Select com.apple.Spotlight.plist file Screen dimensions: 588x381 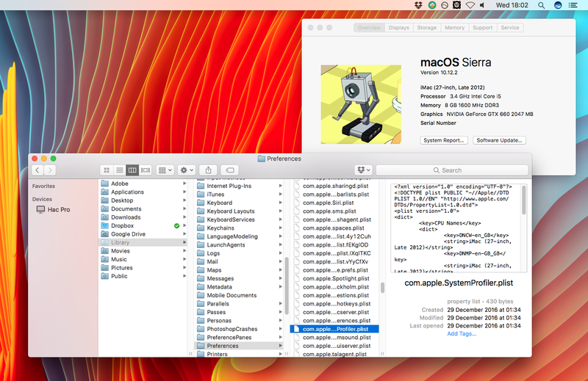pos(334,278)
